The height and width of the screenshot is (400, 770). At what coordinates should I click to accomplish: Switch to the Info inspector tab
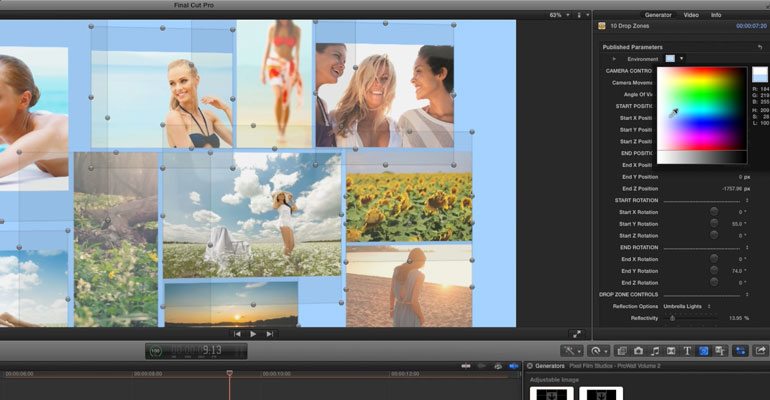(716, 15)
